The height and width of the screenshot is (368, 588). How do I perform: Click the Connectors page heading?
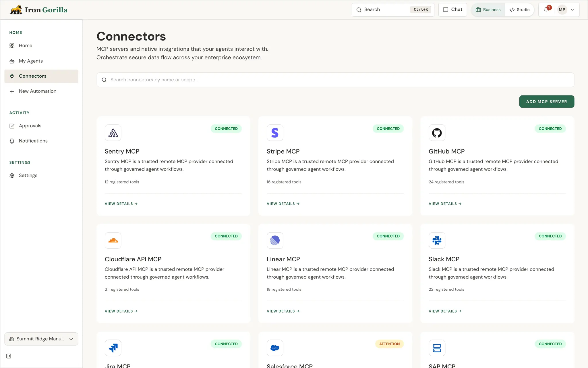click(x=131, y=37)
